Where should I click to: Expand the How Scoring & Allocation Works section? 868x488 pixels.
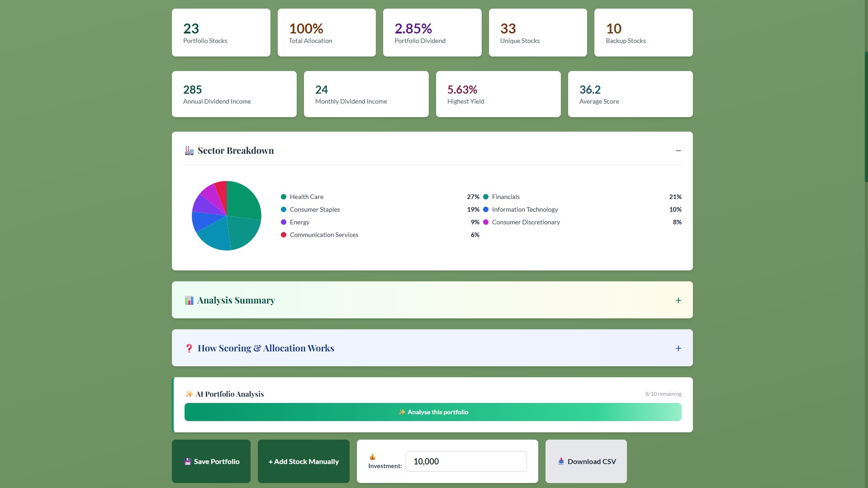coord(678,348)
